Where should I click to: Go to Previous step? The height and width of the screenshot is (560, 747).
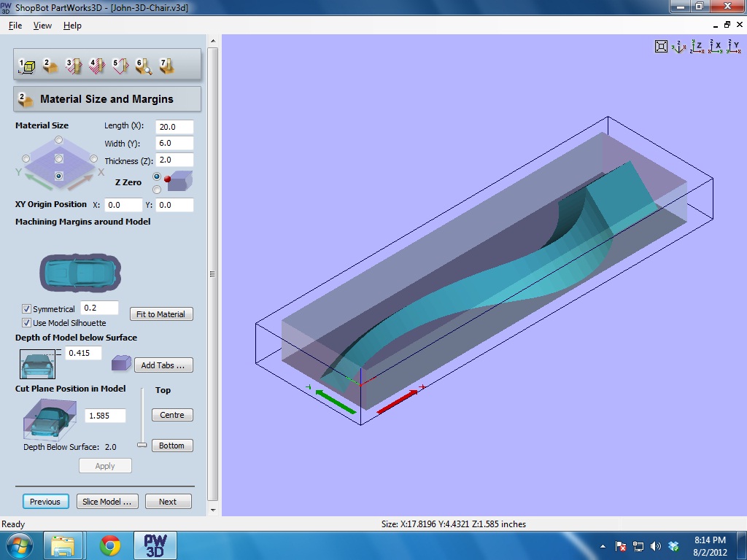45,502
